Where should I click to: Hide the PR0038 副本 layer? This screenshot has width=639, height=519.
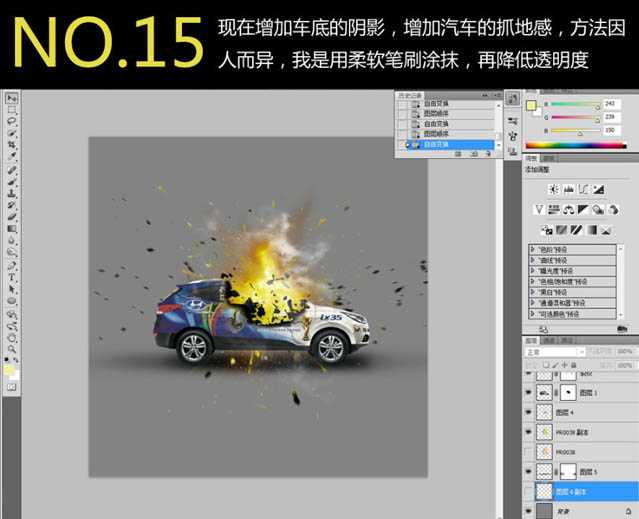(x=529, y=432)
